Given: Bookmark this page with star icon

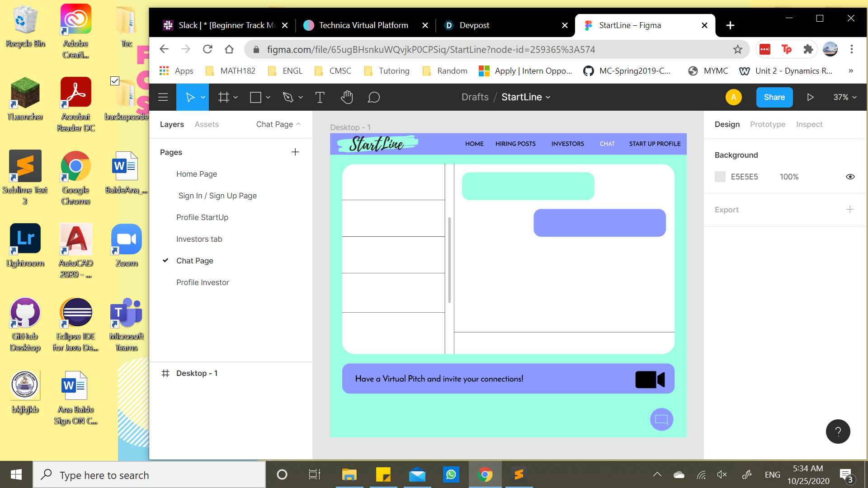Looking at the screenshot, I should (738, 49).
